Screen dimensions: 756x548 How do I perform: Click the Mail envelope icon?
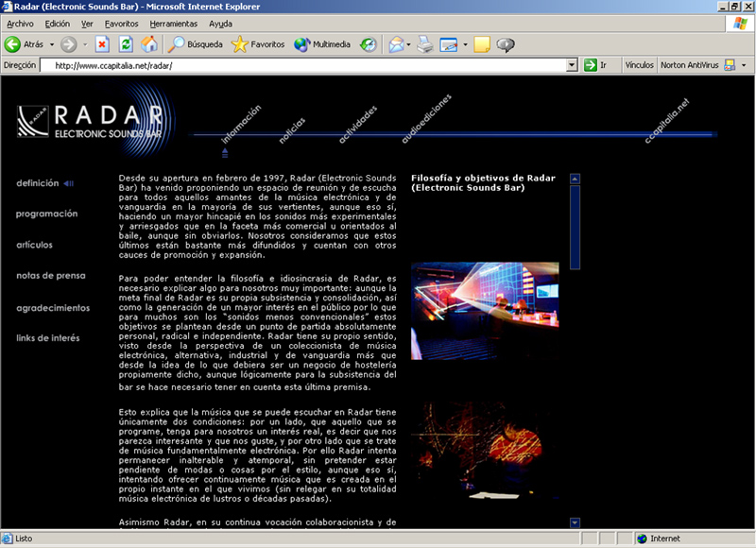396,44
